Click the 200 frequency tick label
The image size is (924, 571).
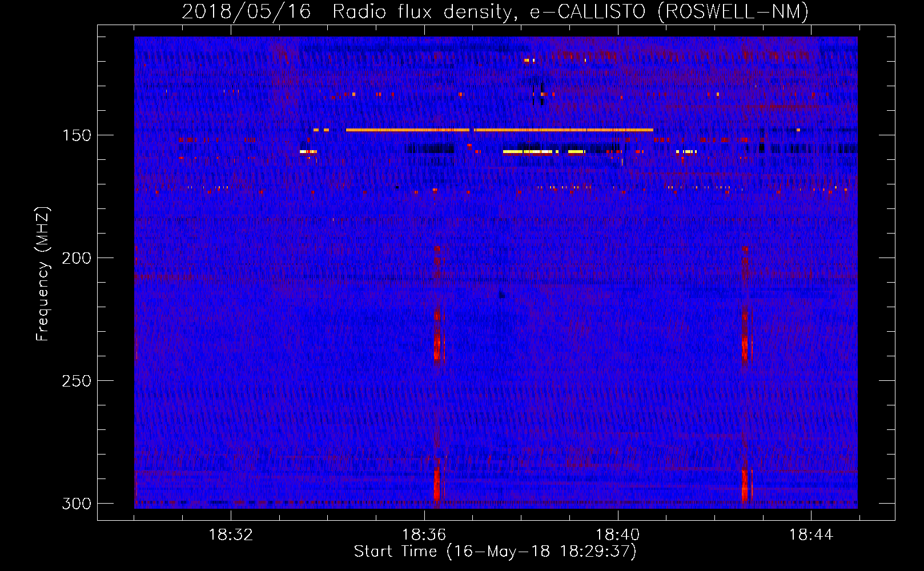point(76,258)
